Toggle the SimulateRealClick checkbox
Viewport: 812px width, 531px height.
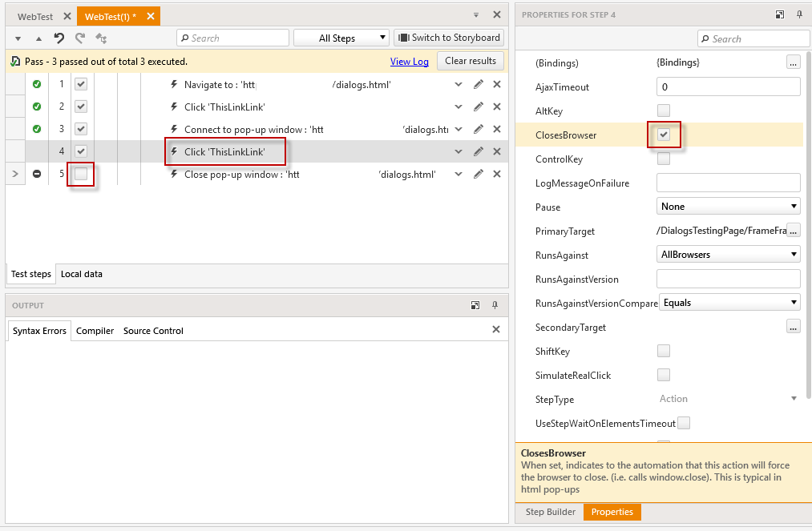pyautogui.click(x=664, y=375)
